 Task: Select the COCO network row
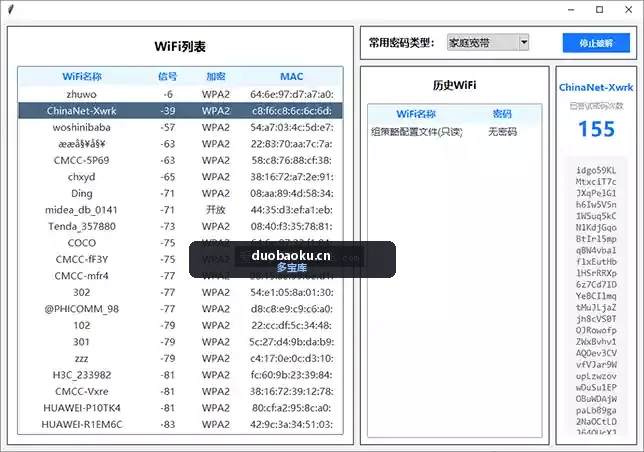(x=180, y=243)
